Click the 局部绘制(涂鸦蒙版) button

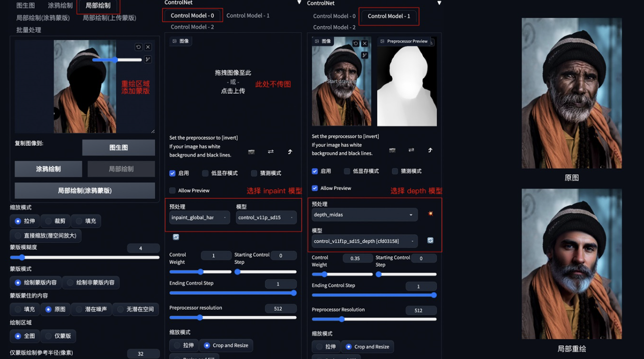click(x=85, y=191)
